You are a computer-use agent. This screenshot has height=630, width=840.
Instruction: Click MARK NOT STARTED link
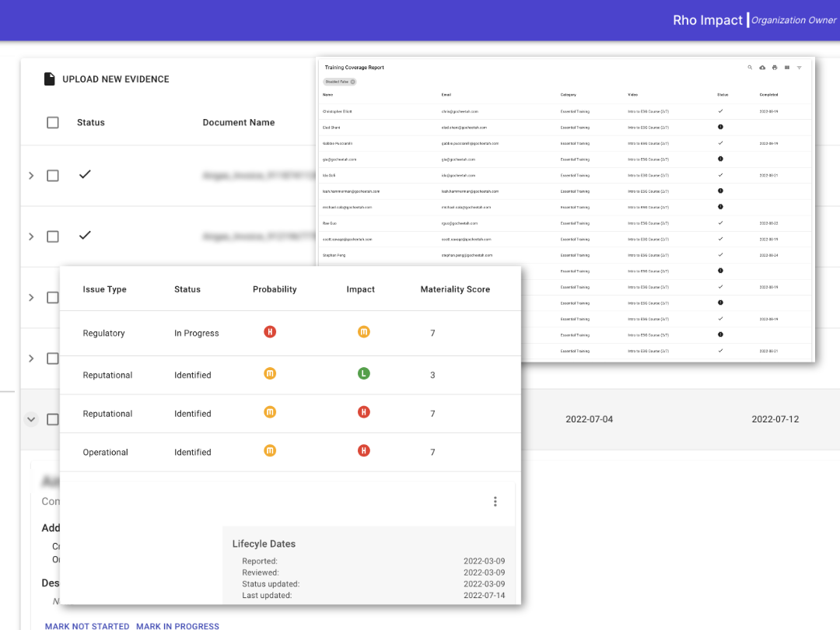[87, 626]
